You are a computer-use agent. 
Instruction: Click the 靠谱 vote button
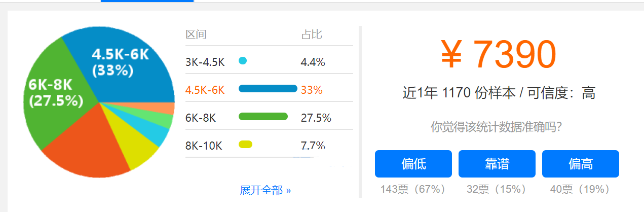497,164
